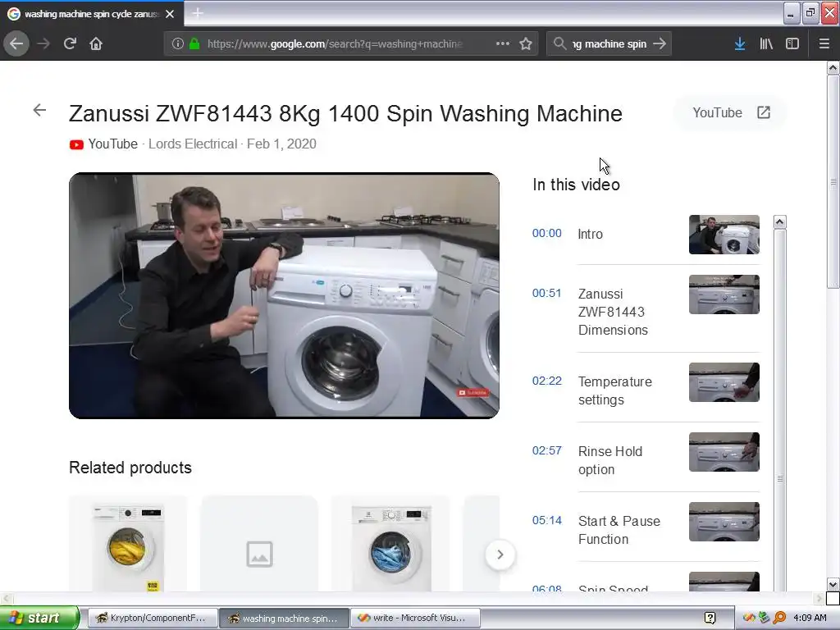840x630 pixels.
Task: Select the Intro chapter thumbnail
Action: pos(724,235)
